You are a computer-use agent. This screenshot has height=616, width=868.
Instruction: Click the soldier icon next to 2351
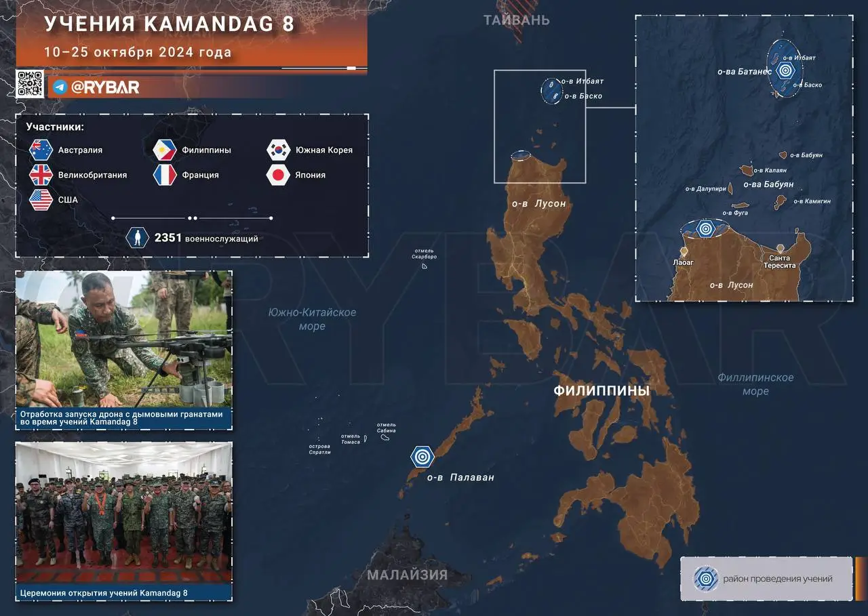point(138,238)
